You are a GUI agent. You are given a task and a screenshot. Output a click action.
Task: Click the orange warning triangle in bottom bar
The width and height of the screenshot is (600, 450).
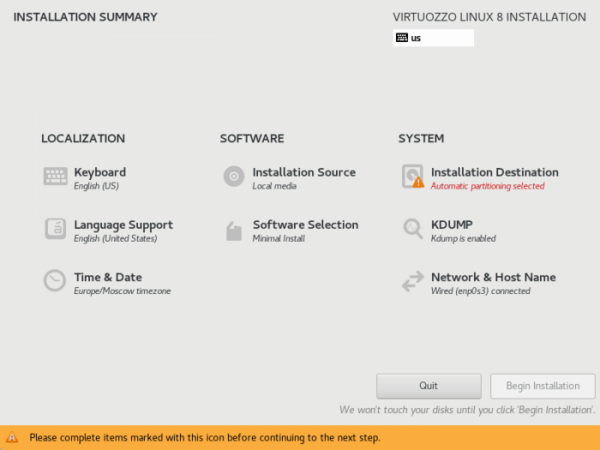tap(12, 438)
